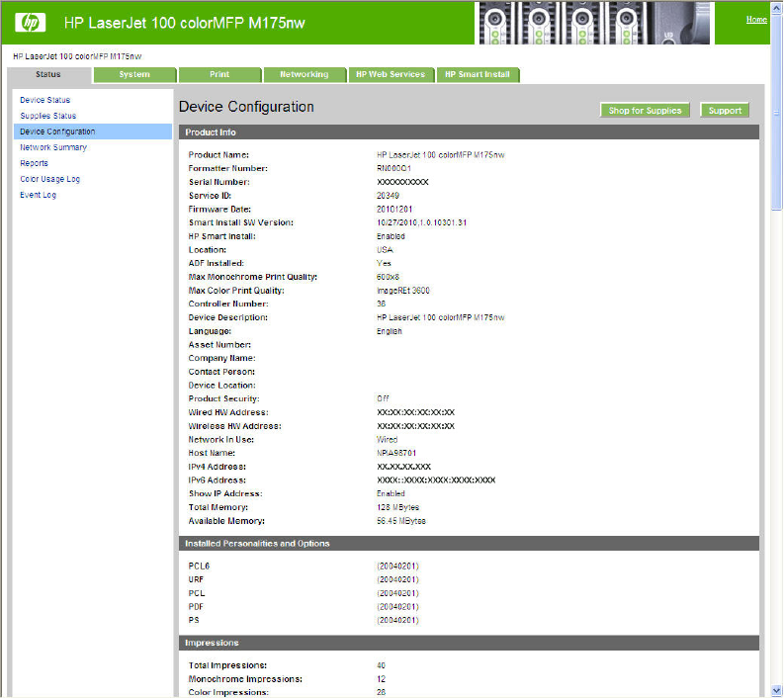This screenshot has width=784, height=698.
Task: Click the Serial Number label
Action: tap(219, 182)
